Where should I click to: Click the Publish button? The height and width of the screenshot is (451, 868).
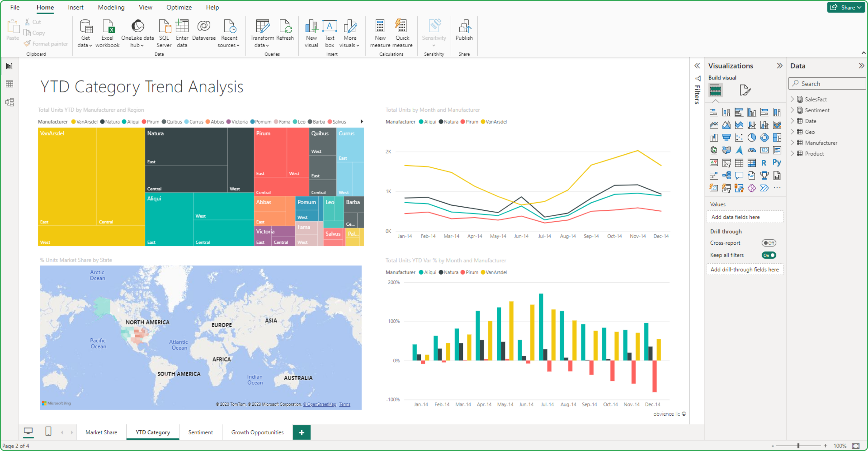click(x=464, y=31)
